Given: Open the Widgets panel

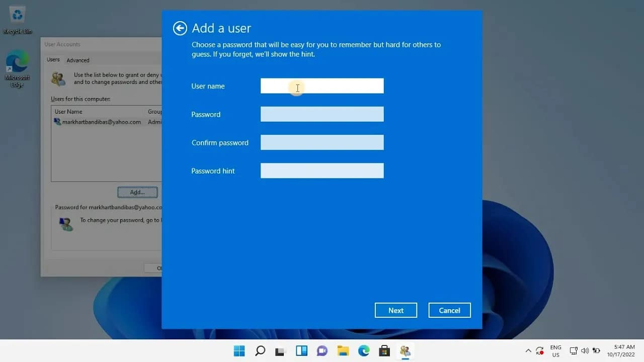Looking at the screenshot, I should [x=301, y=350].
